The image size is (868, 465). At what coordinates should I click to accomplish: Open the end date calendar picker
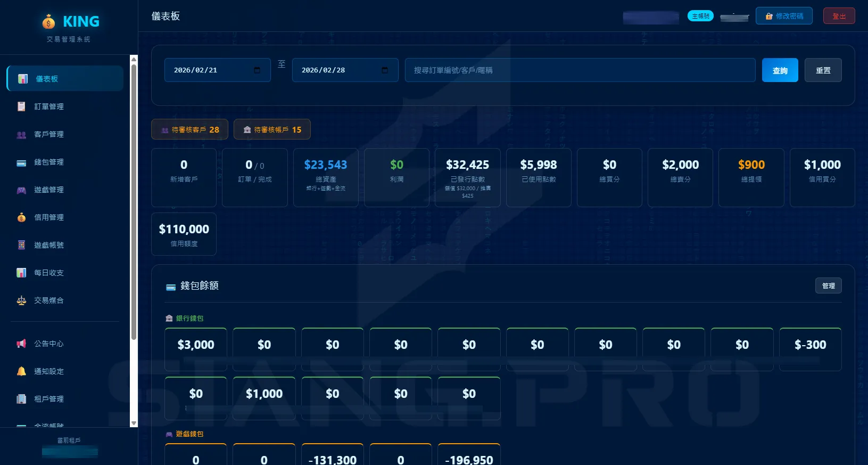point(385,70)
